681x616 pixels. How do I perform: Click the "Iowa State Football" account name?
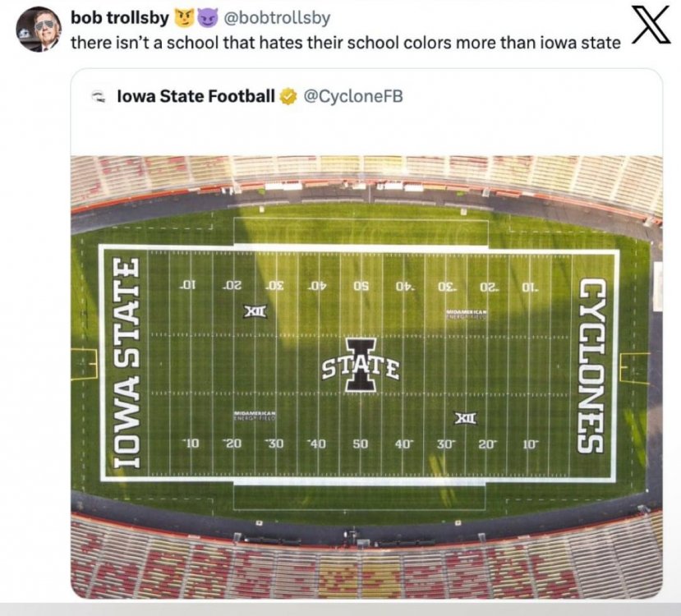pyautogui.click(x=196, y=97)
